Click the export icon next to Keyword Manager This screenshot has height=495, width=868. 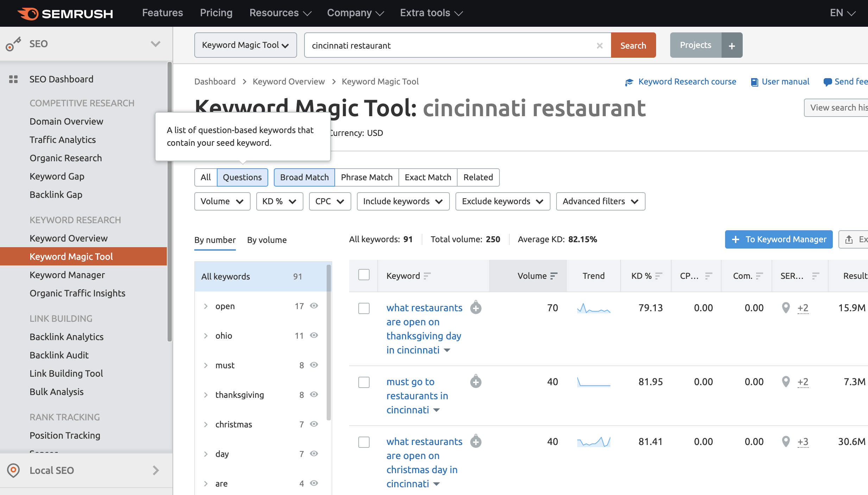click(849, 239)
